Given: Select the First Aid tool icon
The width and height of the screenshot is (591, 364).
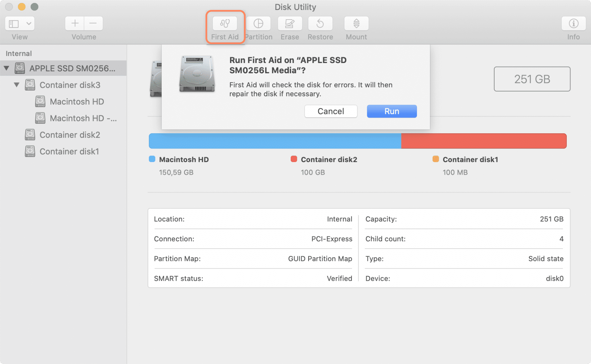Looking at the screenshot, I should pos(225,23).
